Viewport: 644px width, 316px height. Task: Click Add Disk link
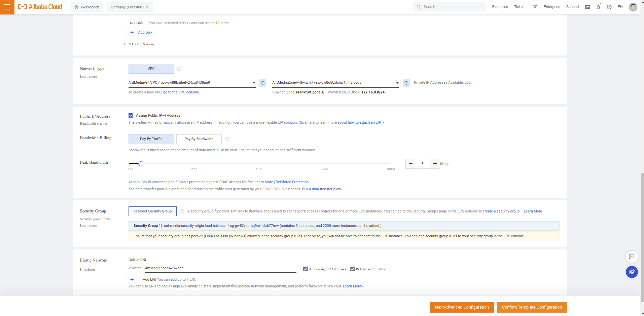[145, 33]
